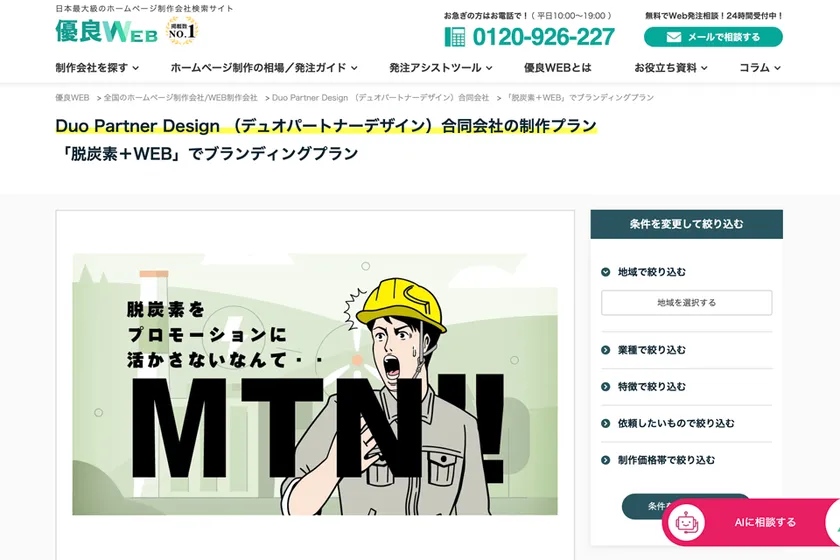Select the 優良WEBとは menu item

[x=557, y=68]
